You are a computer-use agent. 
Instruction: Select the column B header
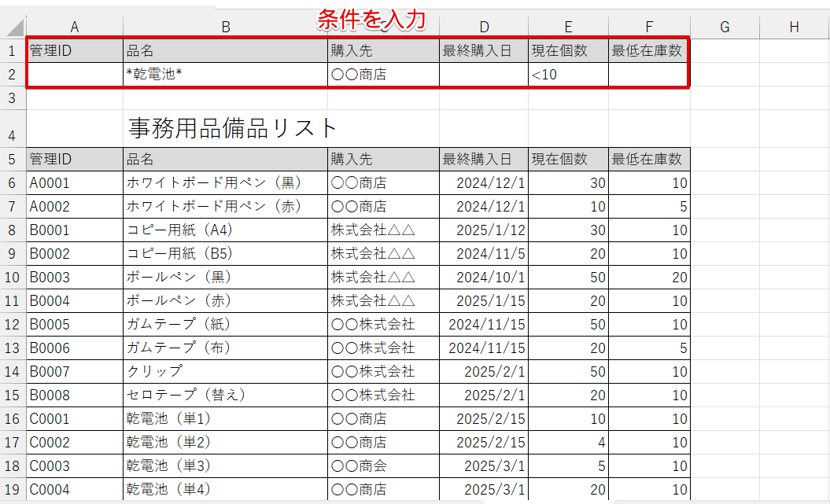225,28
